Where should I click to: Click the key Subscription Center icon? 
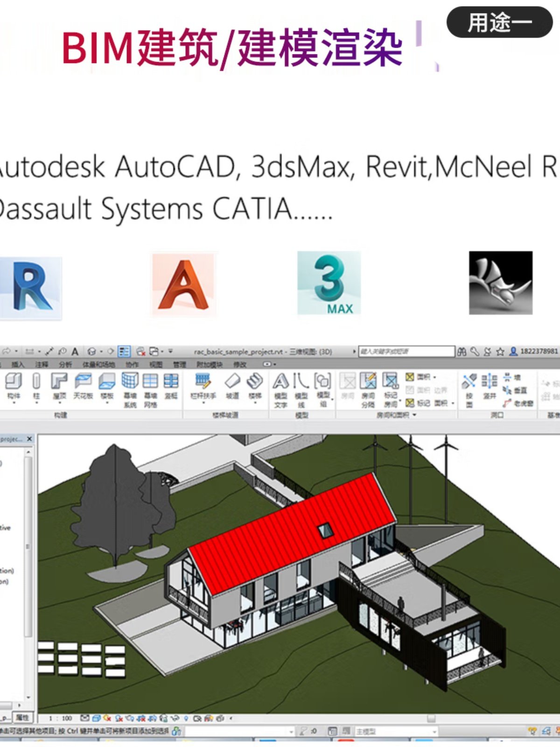point(475,352)
